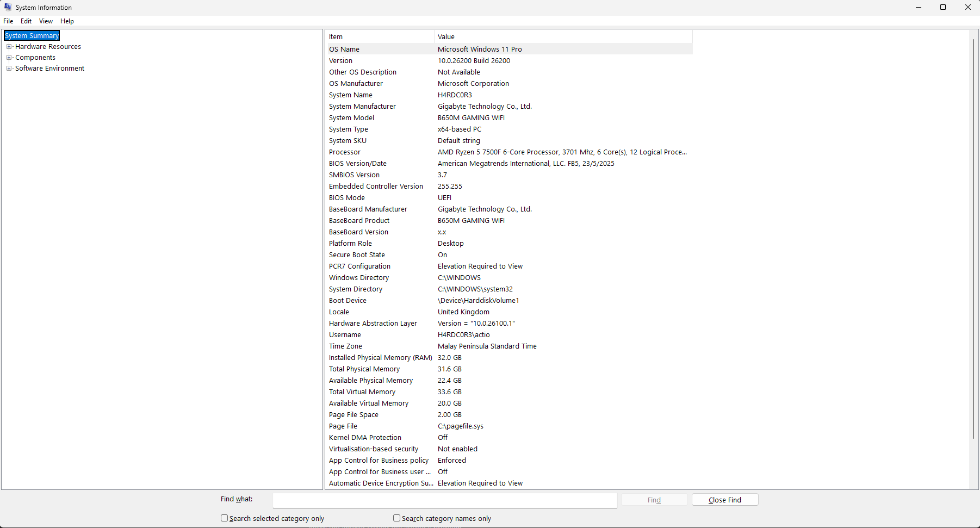Expand the Hardware Resources tree node
This screenshot has height=528, width=980.
pos(9,46)
